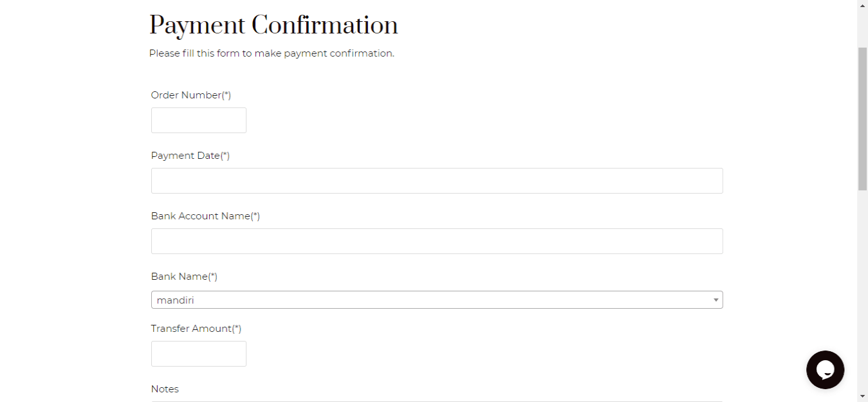Click the scrollbar track above the thumb

[x=862, y=29]
